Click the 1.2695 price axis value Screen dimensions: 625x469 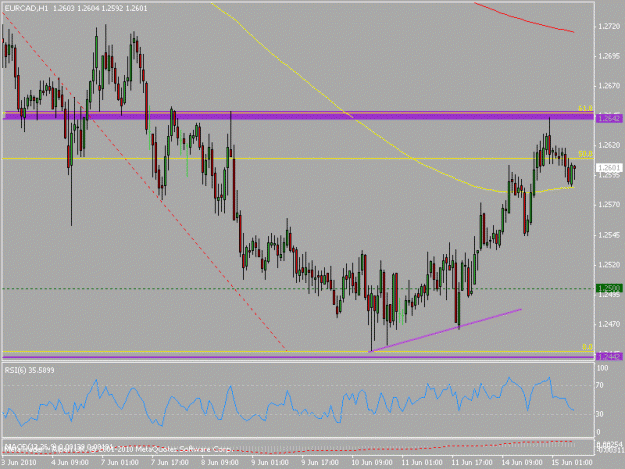coord(609,56)
